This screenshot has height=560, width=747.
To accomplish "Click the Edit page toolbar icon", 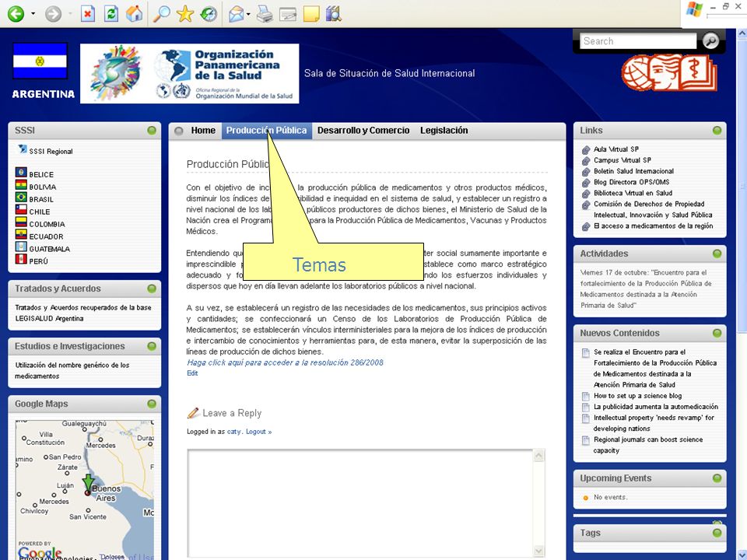I will pyautogui.click(x=288, y=14).
